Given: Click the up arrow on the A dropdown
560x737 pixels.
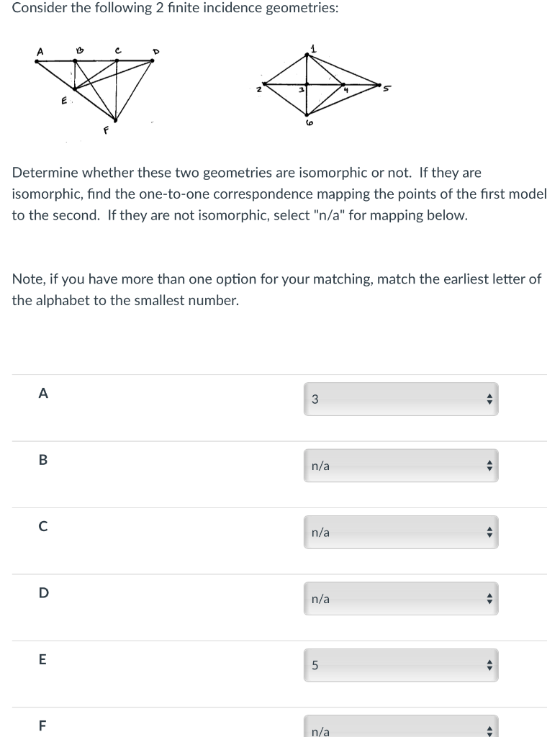Looking at the screenshot, I should click(489, 395).
